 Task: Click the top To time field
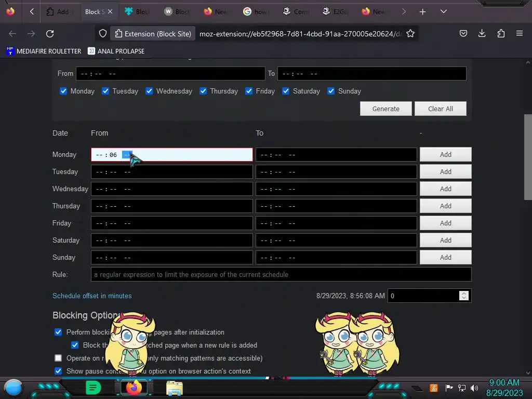point(372,74)
